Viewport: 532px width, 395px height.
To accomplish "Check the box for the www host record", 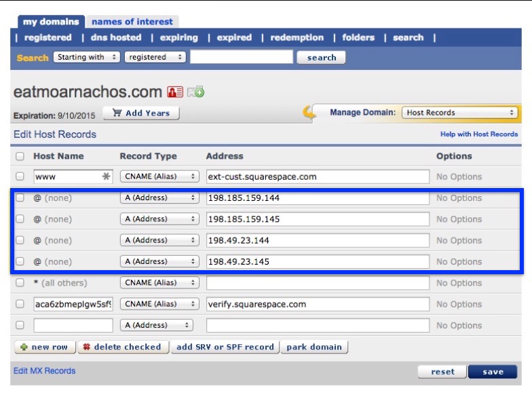I will [20, 176].
